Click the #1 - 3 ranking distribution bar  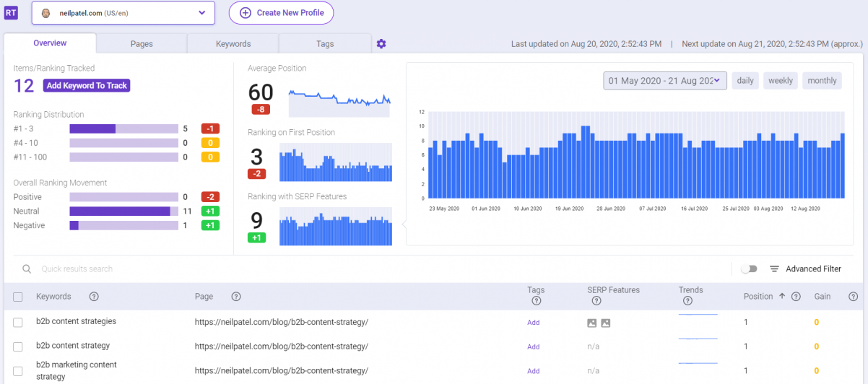(124, 128)
